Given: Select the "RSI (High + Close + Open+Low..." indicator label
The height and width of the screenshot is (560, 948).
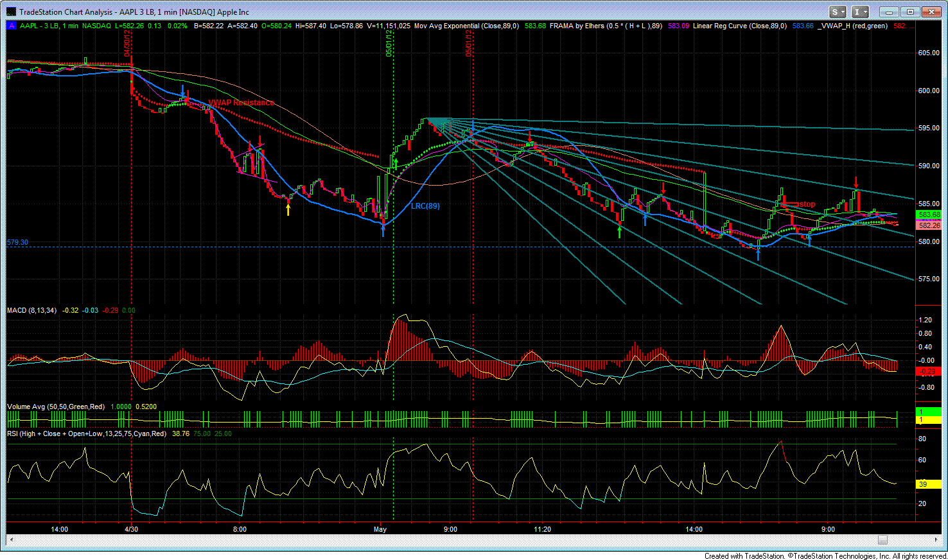Looking at the screenshot, I should (x=87, y=434).
